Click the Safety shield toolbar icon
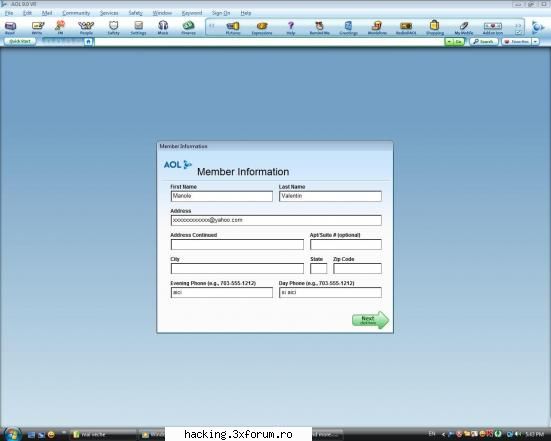 114,28
